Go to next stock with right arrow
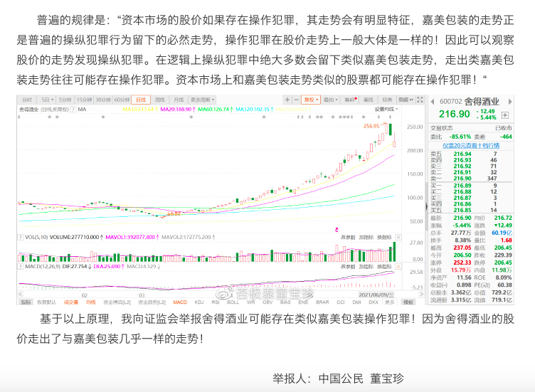535x392 pixels. (x=510, y=102)
